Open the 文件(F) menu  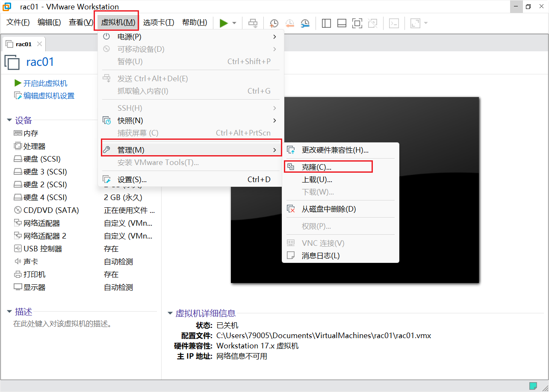coord(18,23)
